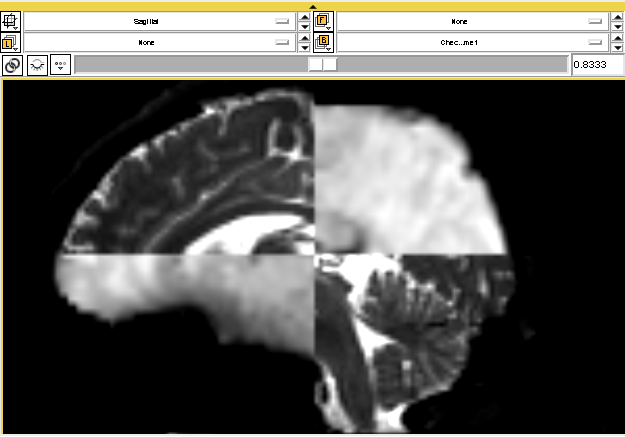Collapse the controller using top triangle arrow
This screenshot has width=625, height=437.
(313, 6)
